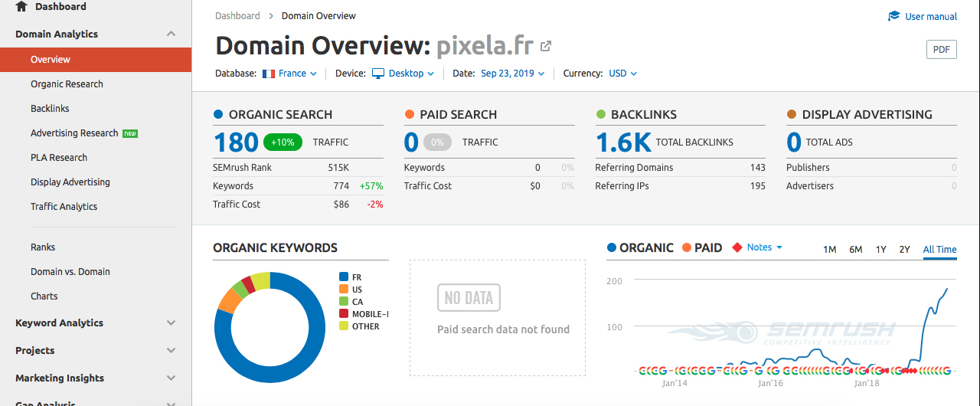Click the User manual graduation cap icon

click(893, 16)
